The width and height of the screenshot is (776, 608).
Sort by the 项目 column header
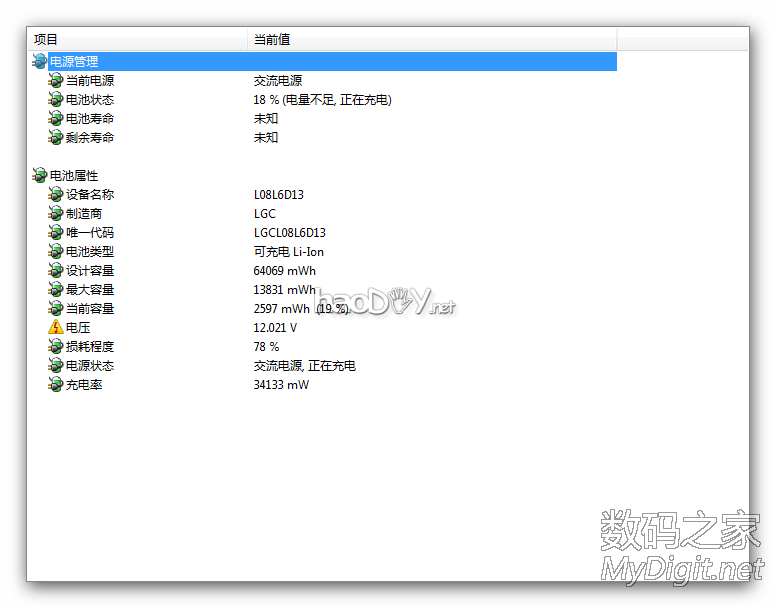tap(137, 39)
